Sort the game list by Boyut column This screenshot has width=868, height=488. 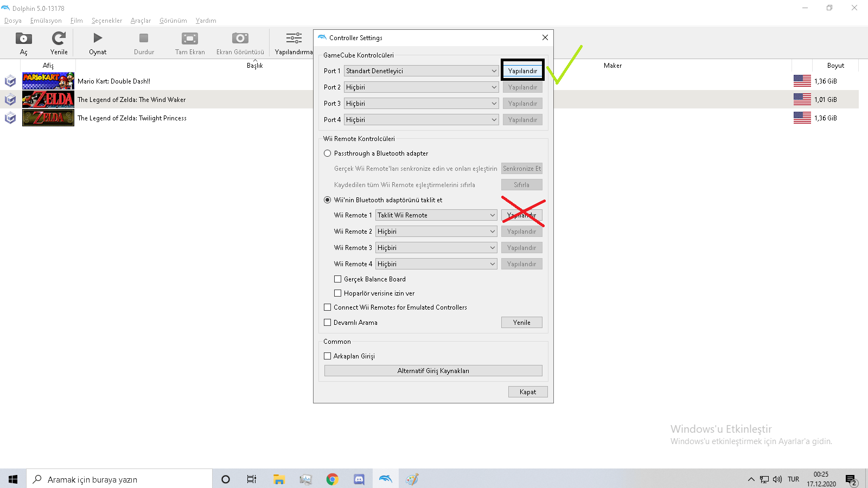tap(835, 66)
